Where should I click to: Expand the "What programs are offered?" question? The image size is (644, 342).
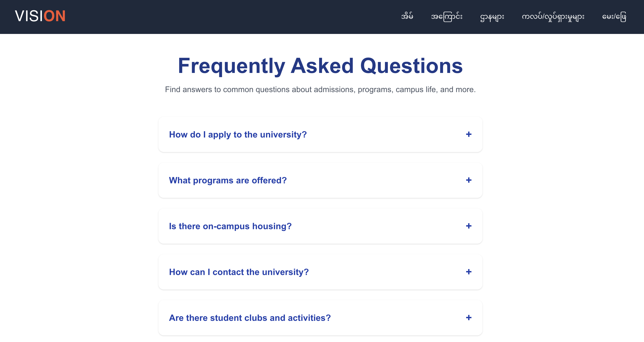coord(228,180)
